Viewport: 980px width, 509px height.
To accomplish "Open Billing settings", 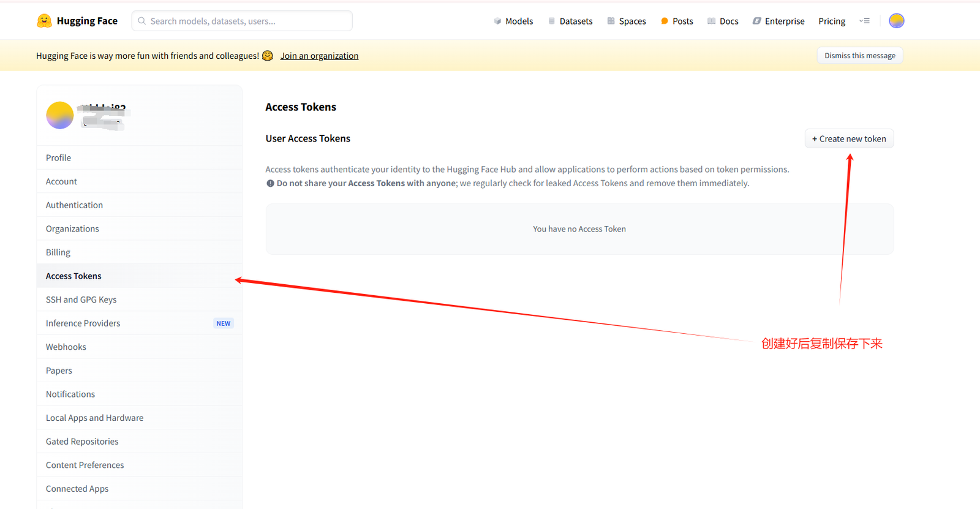I will click(x=140, y=252).
